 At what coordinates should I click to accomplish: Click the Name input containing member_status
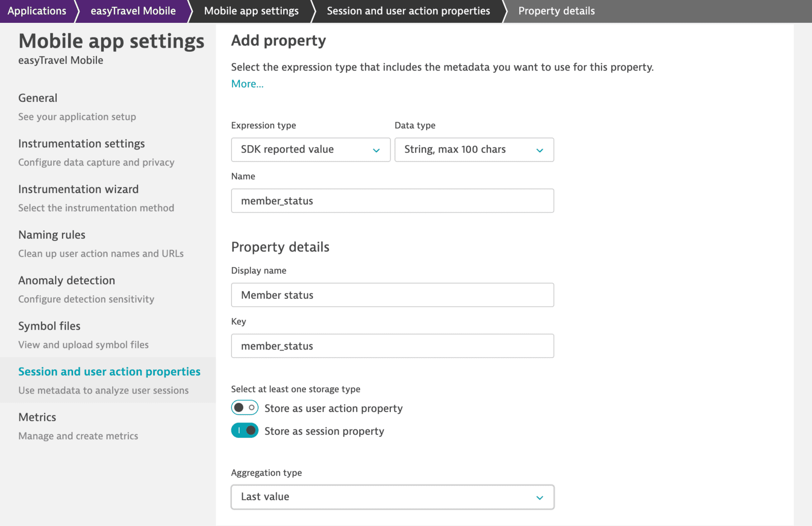point(392,200)
